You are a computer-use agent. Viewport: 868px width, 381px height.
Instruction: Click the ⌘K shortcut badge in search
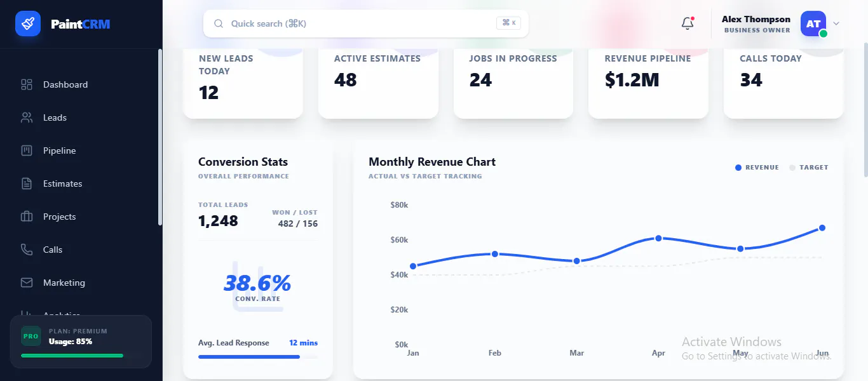tap(509, 23)
